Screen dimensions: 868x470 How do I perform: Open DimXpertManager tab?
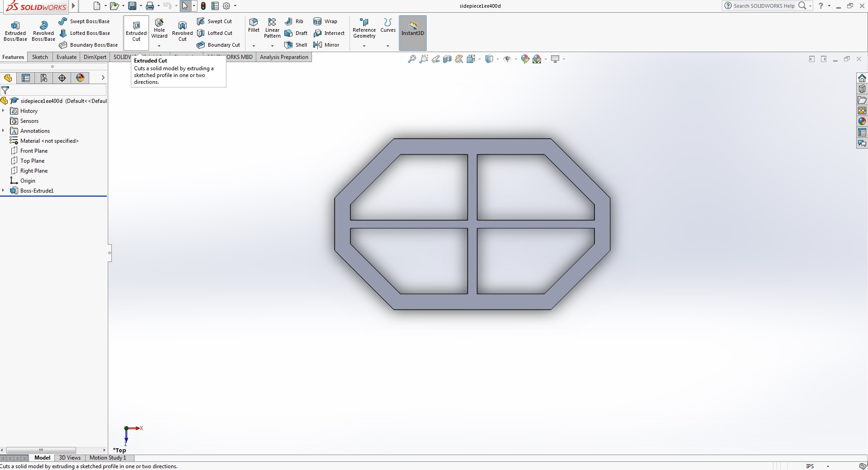point(62,78)
